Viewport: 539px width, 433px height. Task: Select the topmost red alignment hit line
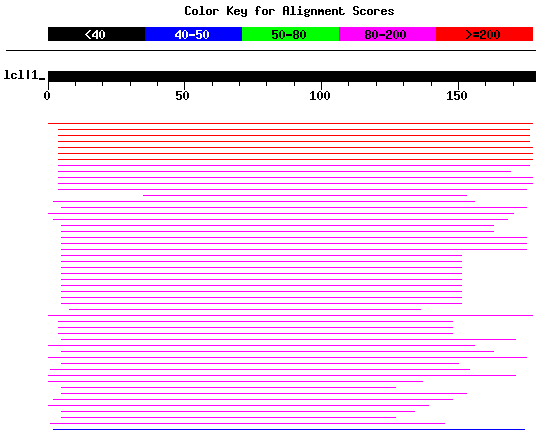[x=290, y=123]
